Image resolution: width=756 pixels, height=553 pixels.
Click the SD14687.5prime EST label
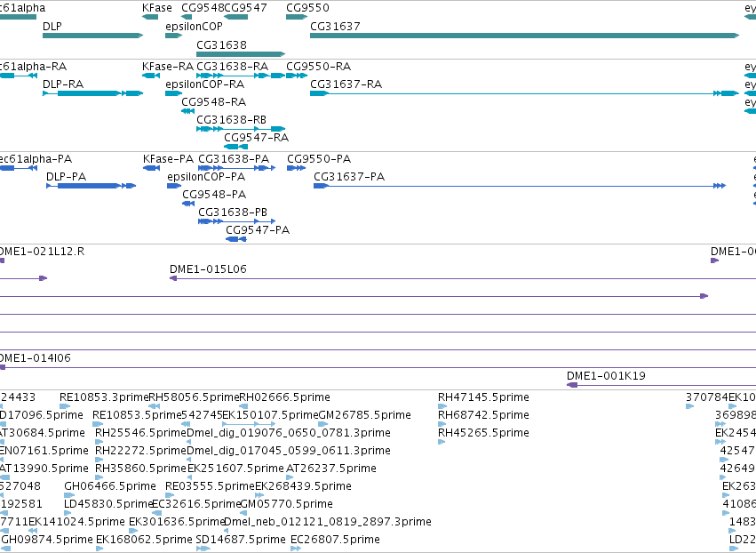241,540
